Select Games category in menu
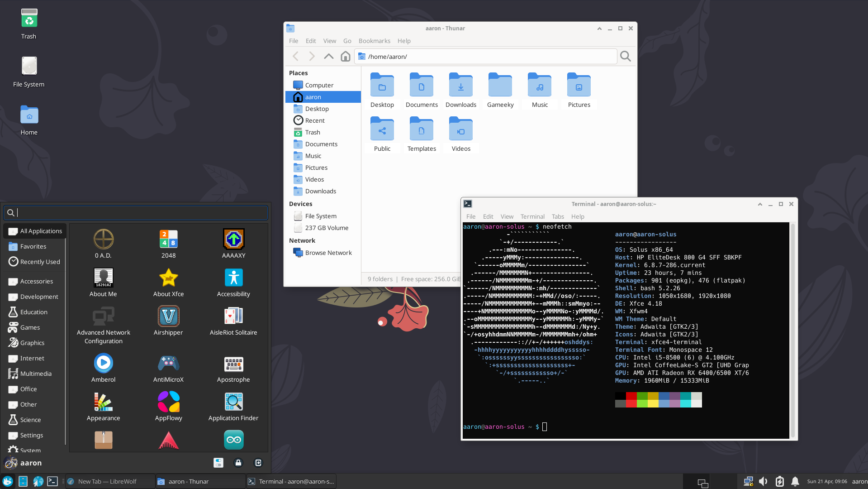The height and width of the screenshot is (489, 868). pos(35,327)
